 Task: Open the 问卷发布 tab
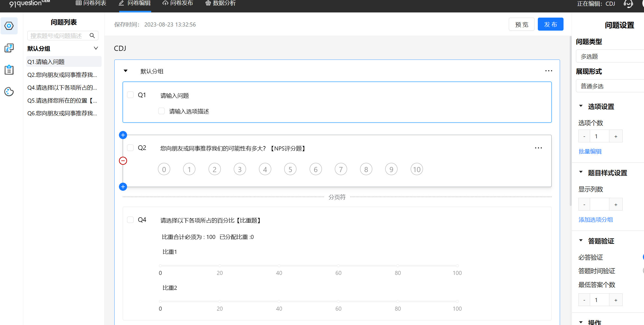(x=178, y=3)
